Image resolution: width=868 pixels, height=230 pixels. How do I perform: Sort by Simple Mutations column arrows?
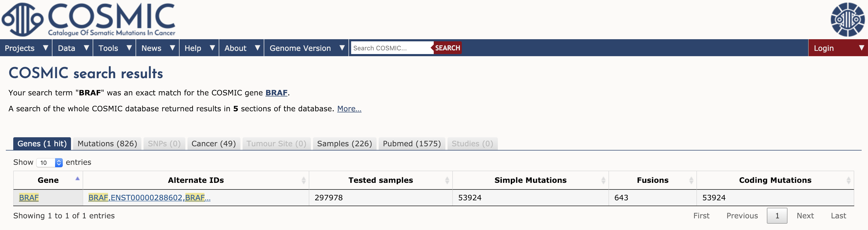pos(603,180)
